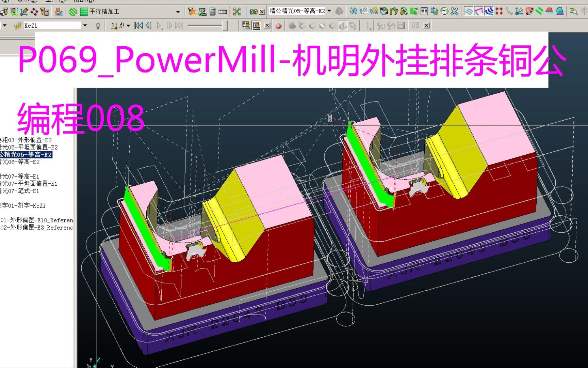588x368 pixels.
Task: Rewind simulation to the start
Action: [138, 25]
